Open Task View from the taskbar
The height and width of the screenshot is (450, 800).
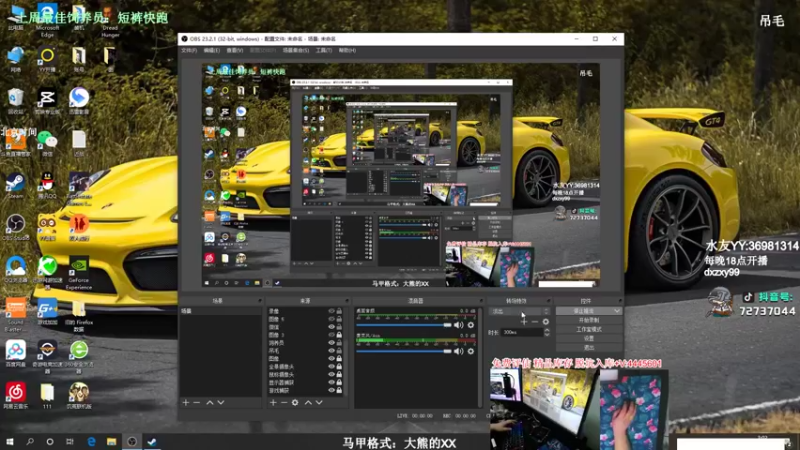pos(70,441)
